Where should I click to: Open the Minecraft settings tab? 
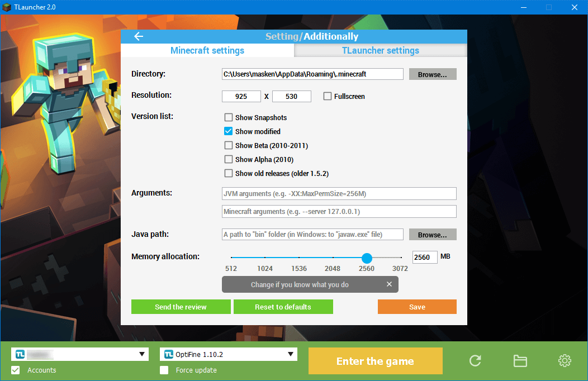[x=207, y=50]
